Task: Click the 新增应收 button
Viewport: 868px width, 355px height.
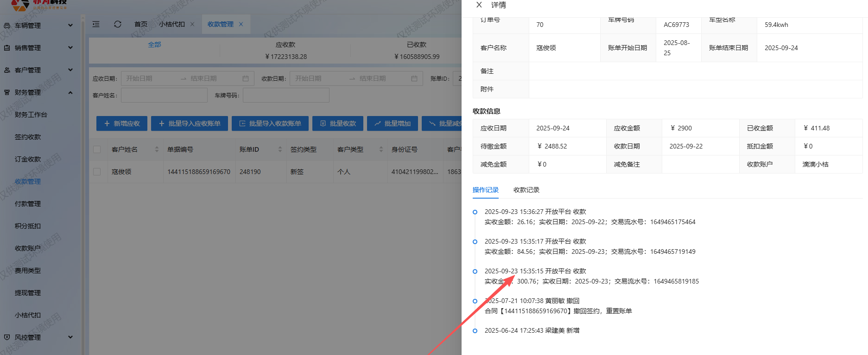Action: point(122,123)
